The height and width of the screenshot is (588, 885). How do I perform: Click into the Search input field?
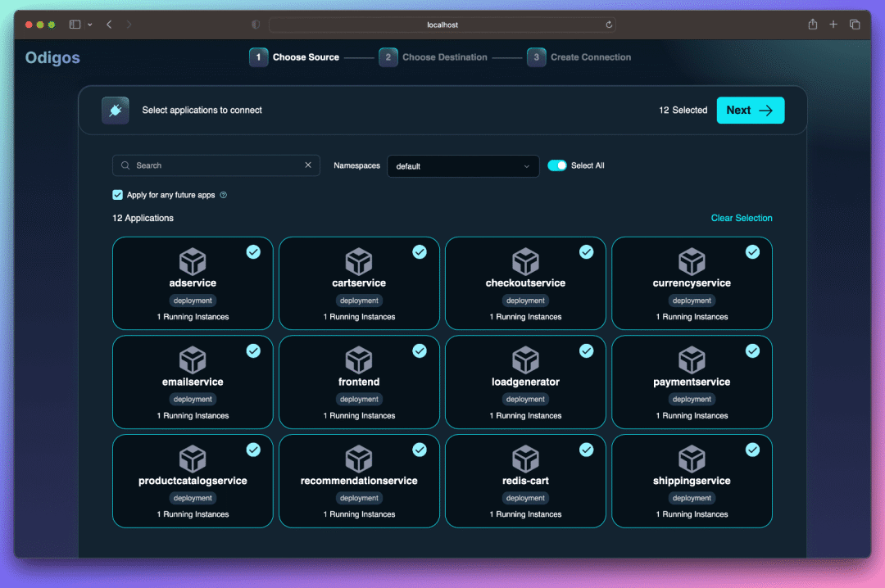[216, 165]
